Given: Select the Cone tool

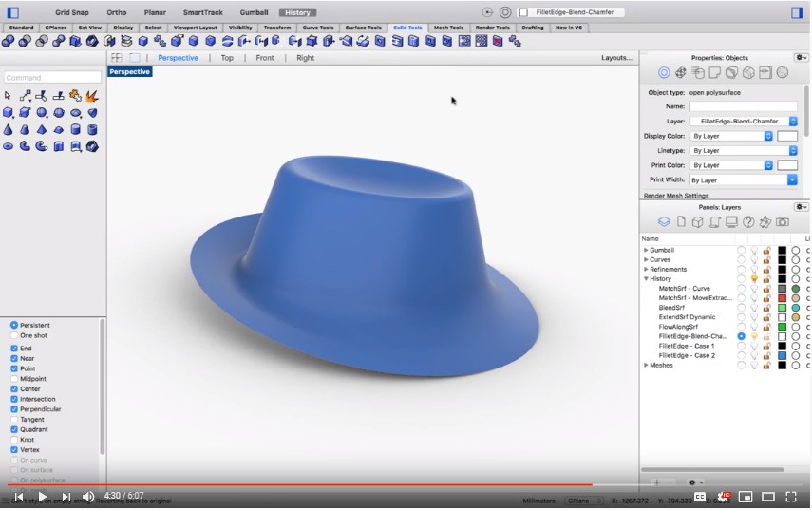Looking at the screenshot, I should tap(8, 129).
